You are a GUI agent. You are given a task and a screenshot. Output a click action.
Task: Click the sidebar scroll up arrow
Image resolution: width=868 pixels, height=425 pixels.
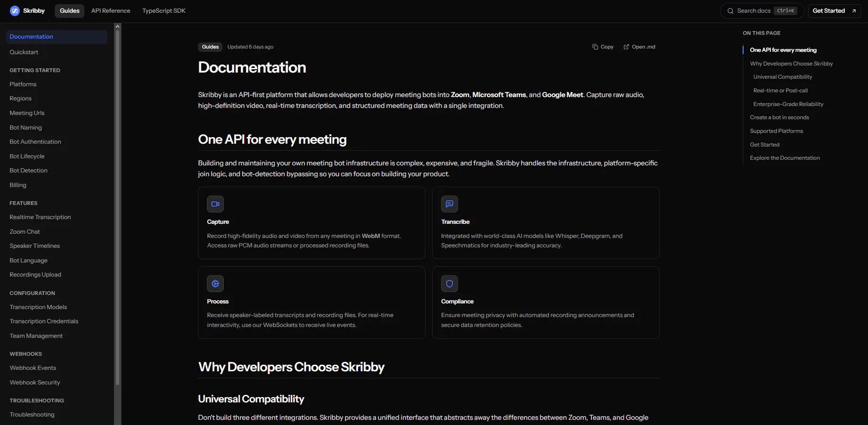(118, 26)
